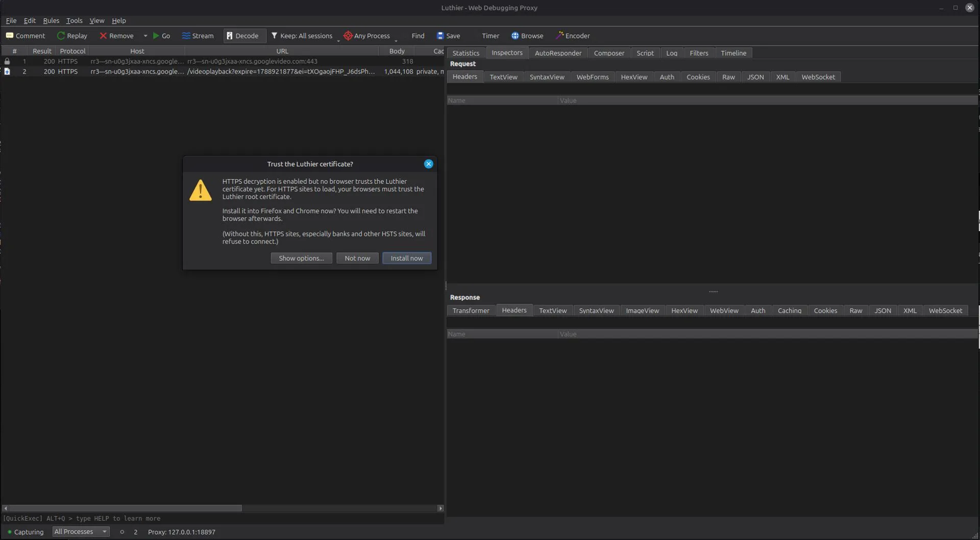980x540 pixels.
Task: Select the Request Raw tab
Action: pyautogui.click(x=728, y=77)
